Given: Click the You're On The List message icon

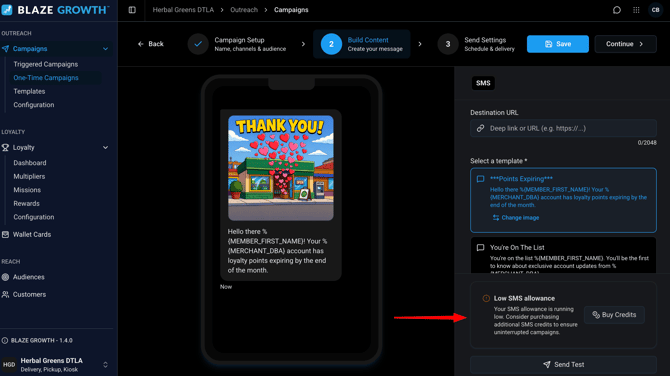Looking at the screenshot, I should (x=480, y=247).
